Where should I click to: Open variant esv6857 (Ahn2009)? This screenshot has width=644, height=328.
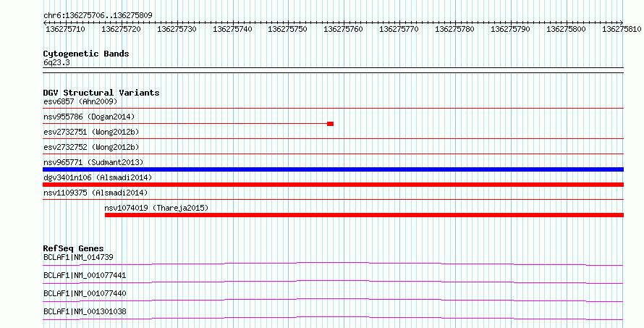(80, 101)
